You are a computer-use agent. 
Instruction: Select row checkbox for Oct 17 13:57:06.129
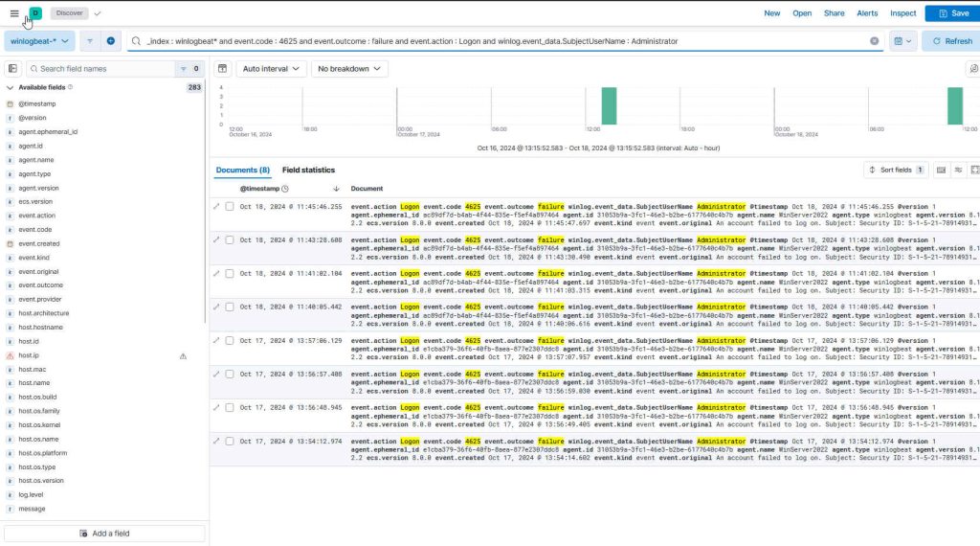point(230,341)
